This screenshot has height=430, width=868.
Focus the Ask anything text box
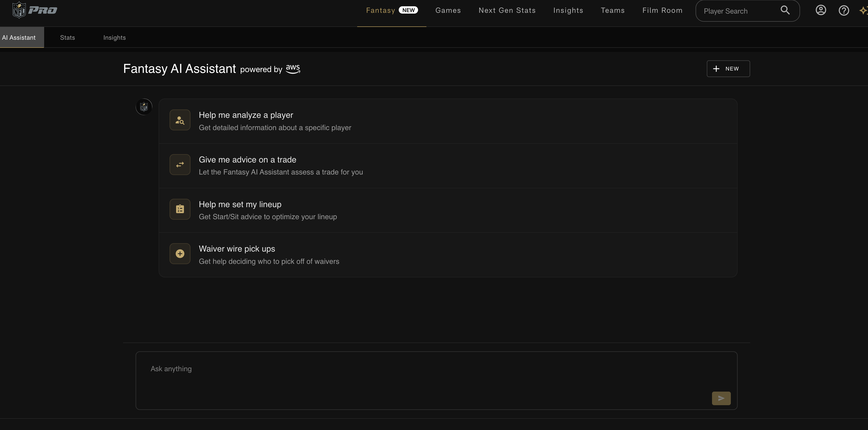pos(436,380)
